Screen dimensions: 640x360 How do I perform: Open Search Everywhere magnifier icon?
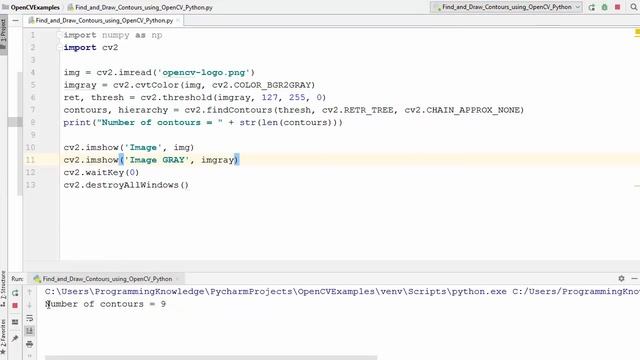pyautogui.click(x=633, y=7)
